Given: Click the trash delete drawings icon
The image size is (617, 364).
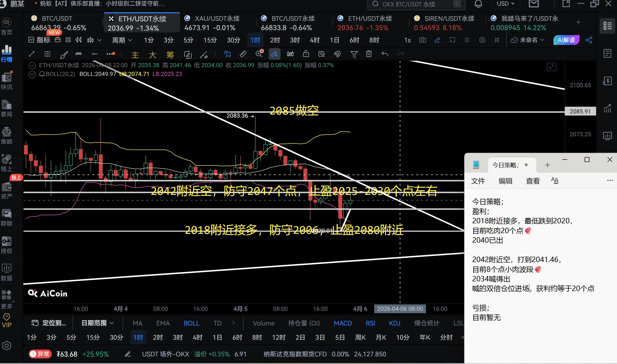Looking at the screenshot, I should tap(369, 54).
